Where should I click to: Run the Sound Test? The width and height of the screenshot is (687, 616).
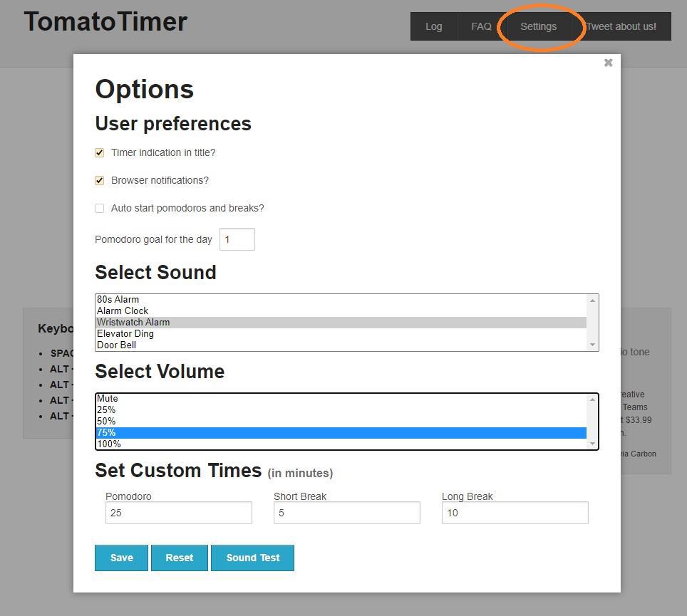(x=252, y=558)
